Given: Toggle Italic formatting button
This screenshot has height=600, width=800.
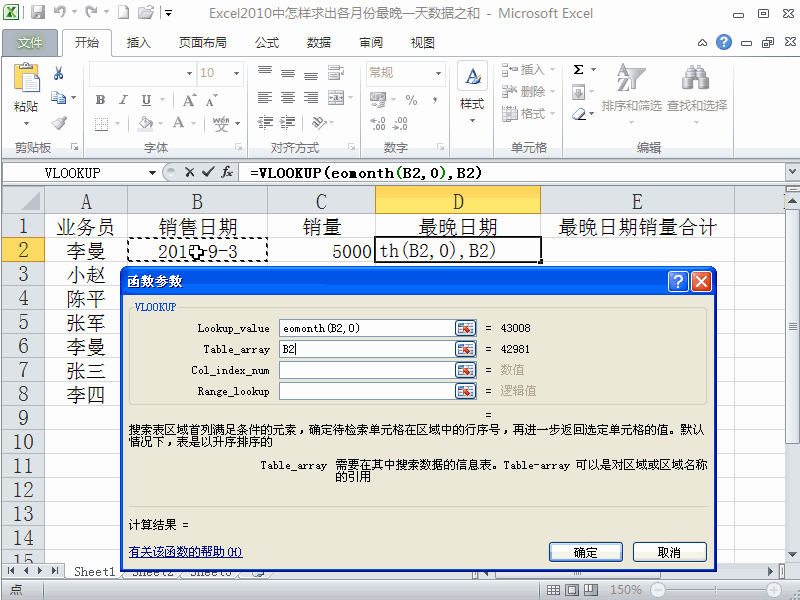Looking at the screenshot, I should (123, 99).
